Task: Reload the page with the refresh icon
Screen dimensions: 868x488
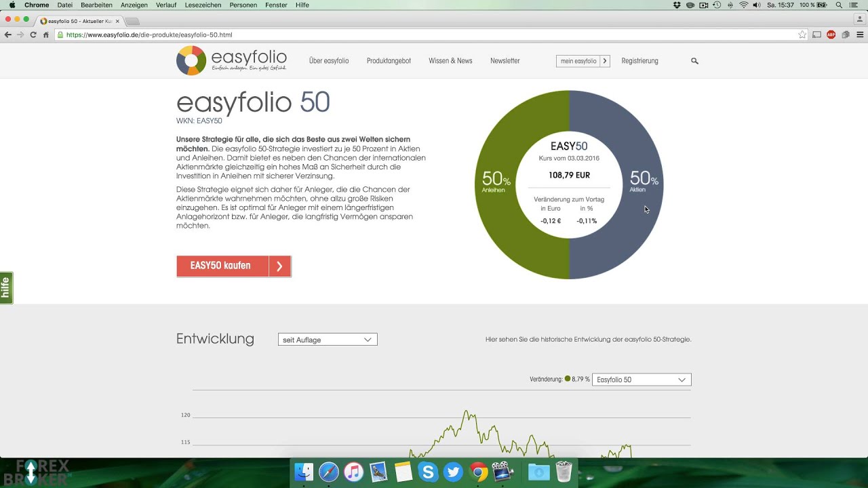Action: (33, 35)
